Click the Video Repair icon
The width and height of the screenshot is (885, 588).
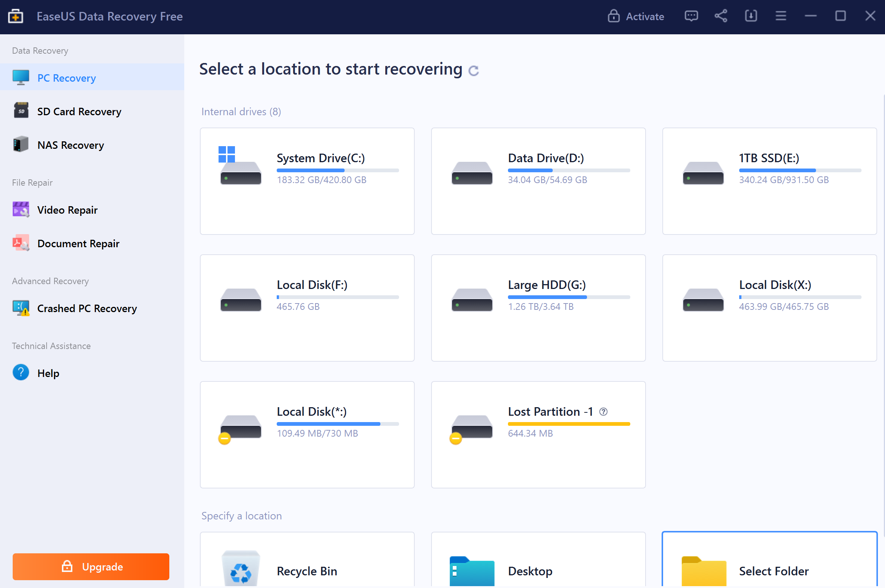pos(21,210)
